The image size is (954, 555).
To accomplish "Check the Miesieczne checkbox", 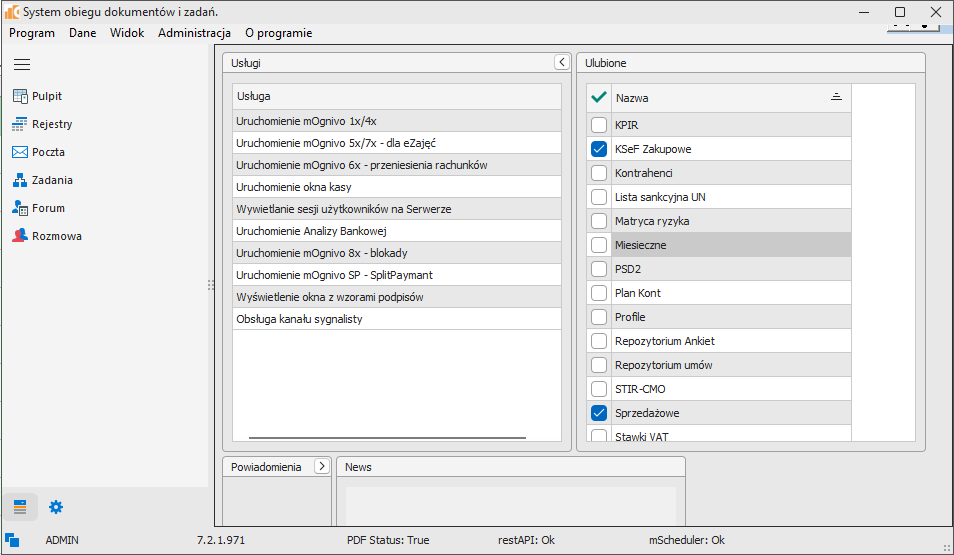I will tap(599, 245).
